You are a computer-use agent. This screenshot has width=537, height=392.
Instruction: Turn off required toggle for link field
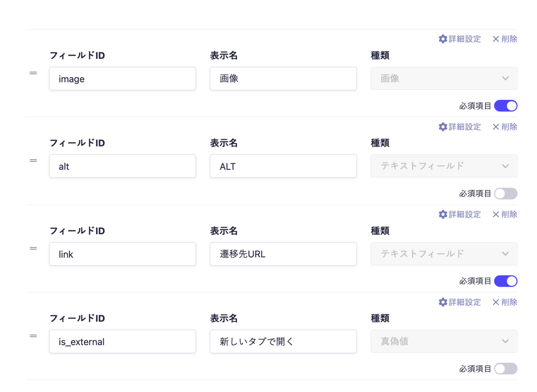[x=505, y=281]
